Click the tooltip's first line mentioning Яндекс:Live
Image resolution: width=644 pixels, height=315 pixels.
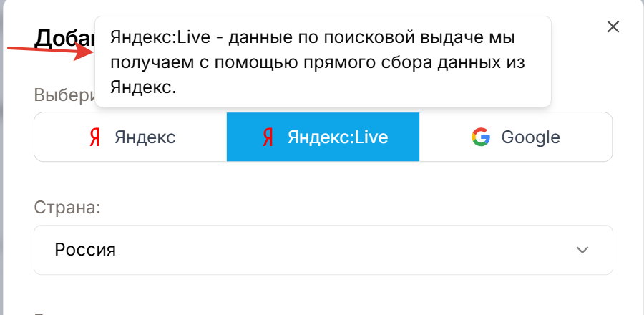pyautogui.click(x=313, y=38)
